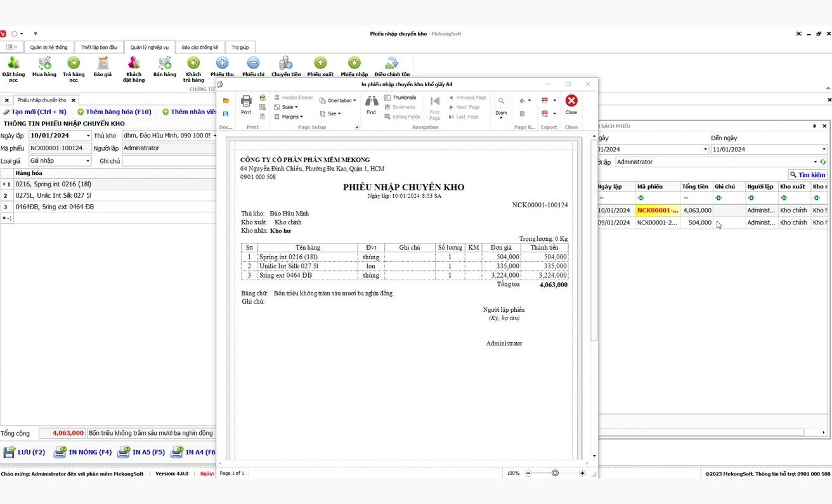The image size is (832, 504).
Task: Toggle the pin on Danh sách phiếu panel
Action: [x=814, y=126]
